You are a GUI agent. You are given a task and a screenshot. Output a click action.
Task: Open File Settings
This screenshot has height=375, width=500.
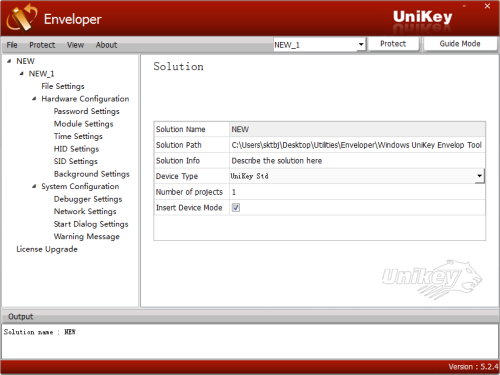[x=63, y=86]
